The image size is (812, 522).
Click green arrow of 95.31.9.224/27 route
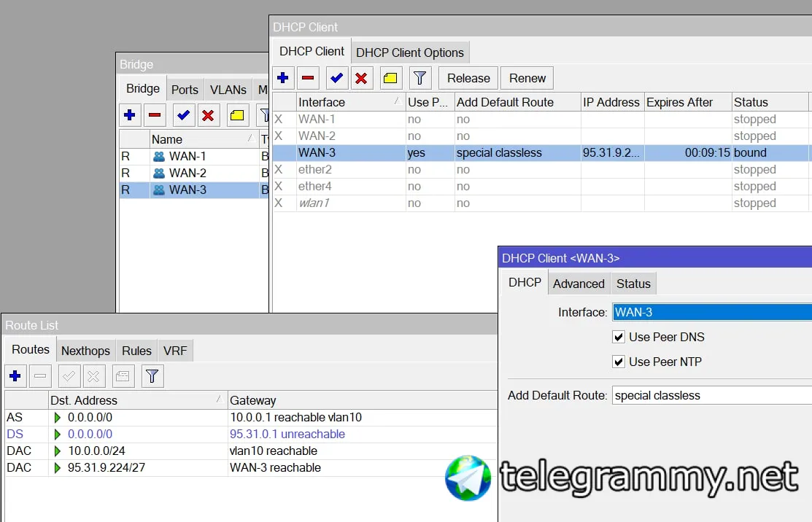click(x=58, y=467)
